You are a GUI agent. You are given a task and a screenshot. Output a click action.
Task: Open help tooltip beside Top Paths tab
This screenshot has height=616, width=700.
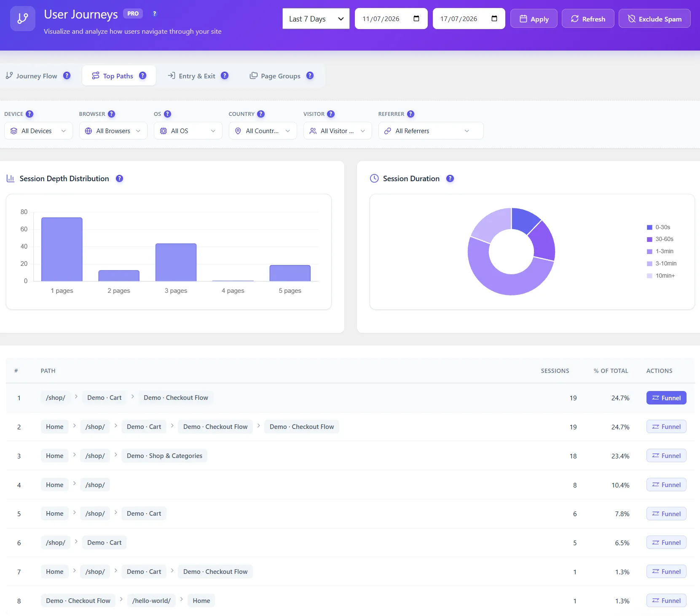pos(143,75)
